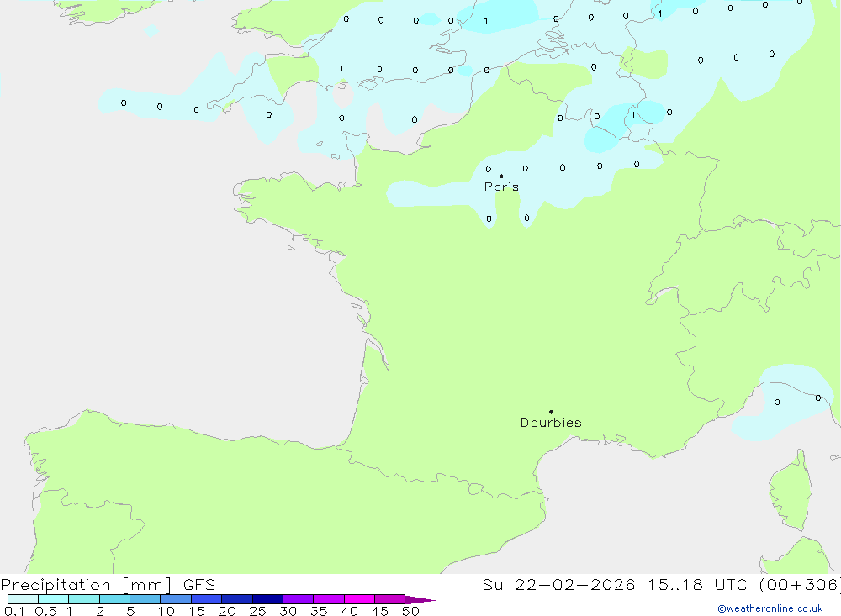Click the Precipitation [mm] GFS title

tap(108, 584)
